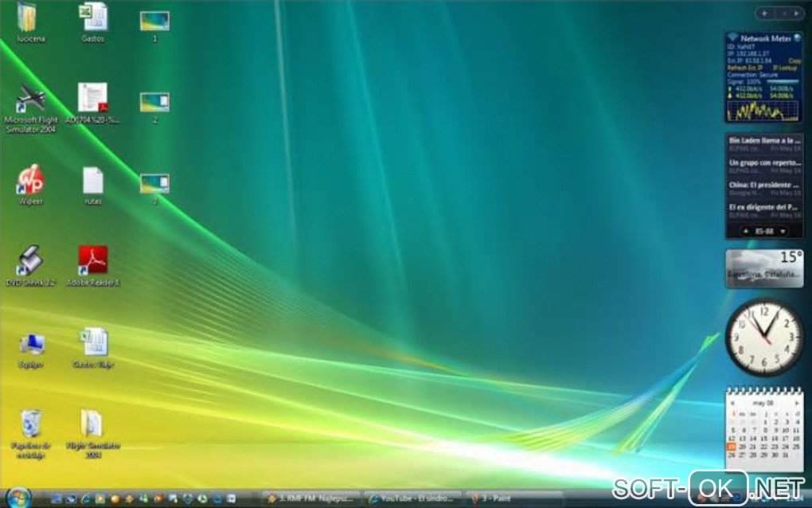Screen dimensions: 812x508
Task: Open the Papelera de reciclaje recycle bin
Action: (30, 433)
